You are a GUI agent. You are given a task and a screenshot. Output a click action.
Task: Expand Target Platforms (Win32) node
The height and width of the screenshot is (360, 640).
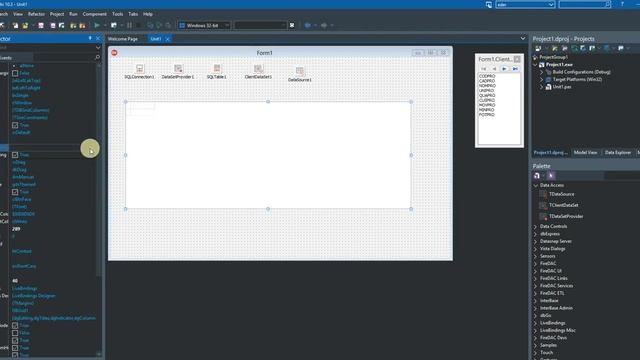tap(542, 80)
